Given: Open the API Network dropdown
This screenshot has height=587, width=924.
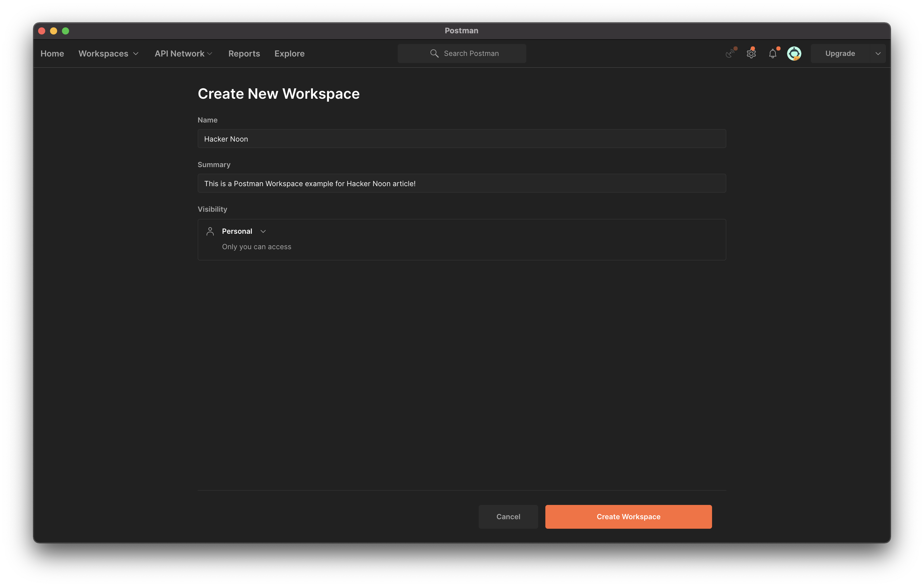Looking at the screenshot, I should pyautogui.click(x=183, y=53).
